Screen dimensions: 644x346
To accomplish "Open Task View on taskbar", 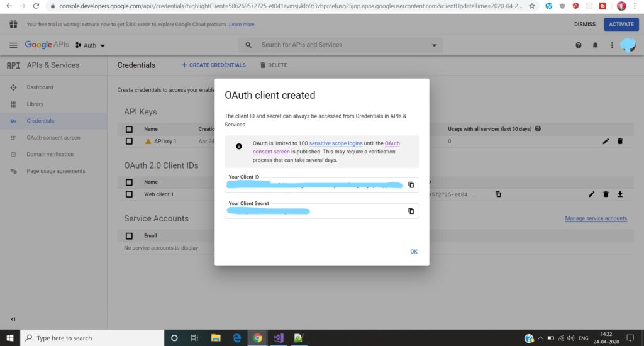I will 194,338.
